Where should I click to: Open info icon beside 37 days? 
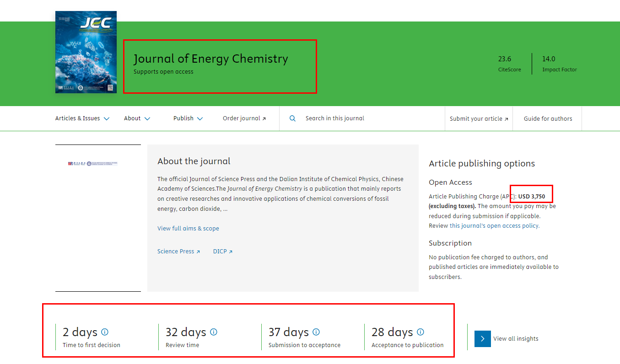click(316, 332)
